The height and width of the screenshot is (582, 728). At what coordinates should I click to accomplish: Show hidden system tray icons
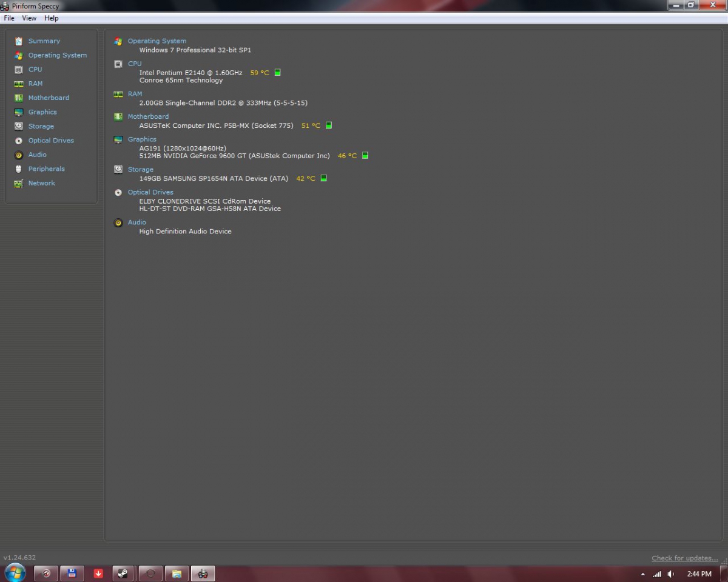(643, 574)
